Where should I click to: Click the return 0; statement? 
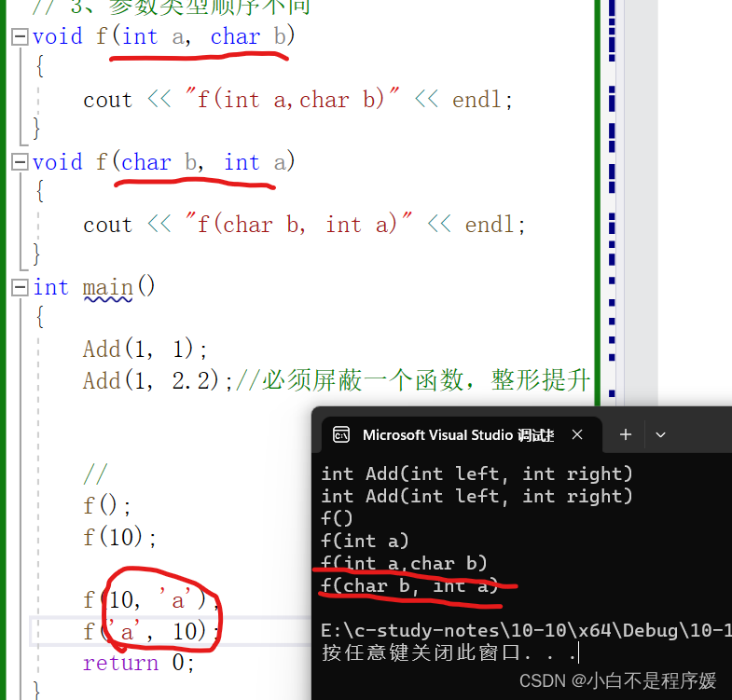[x=139, y=663]
